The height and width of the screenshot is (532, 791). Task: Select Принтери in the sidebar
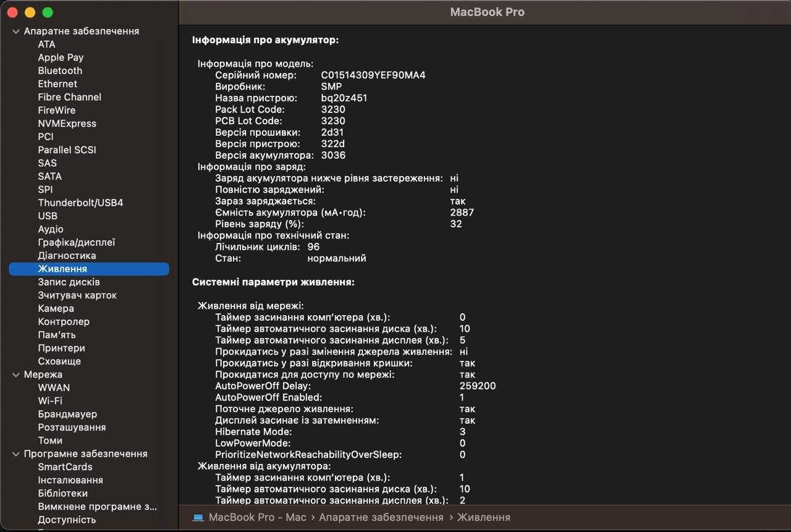pos(61,348)
